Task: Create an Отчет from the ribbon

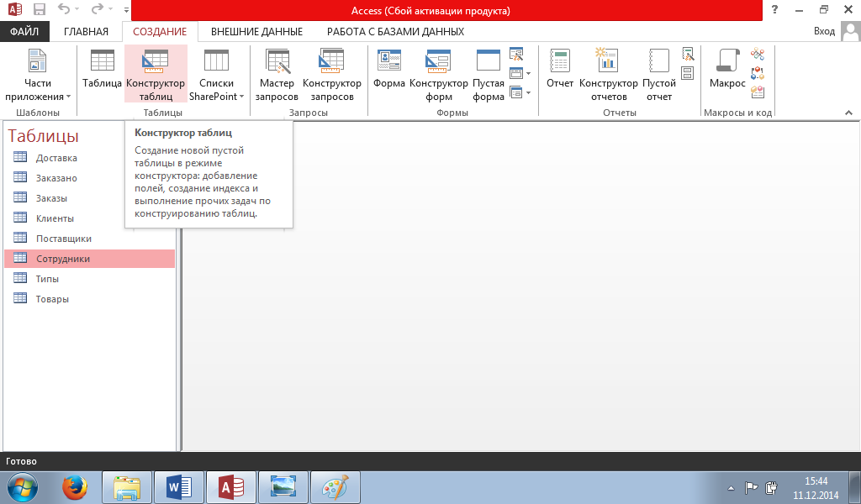Action: 559,69
